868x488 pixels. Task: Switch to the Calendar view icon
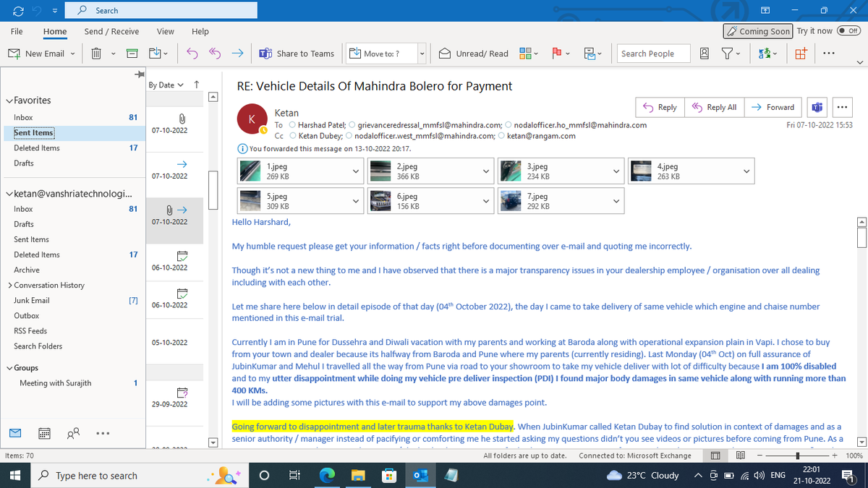44,434
